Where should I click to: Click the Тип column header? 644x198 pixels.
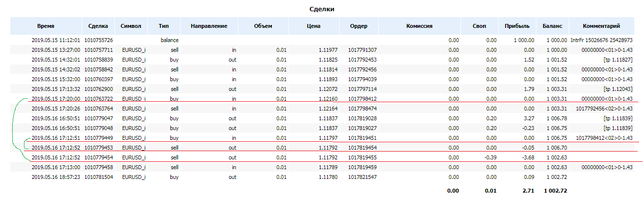tap(164, 26)
